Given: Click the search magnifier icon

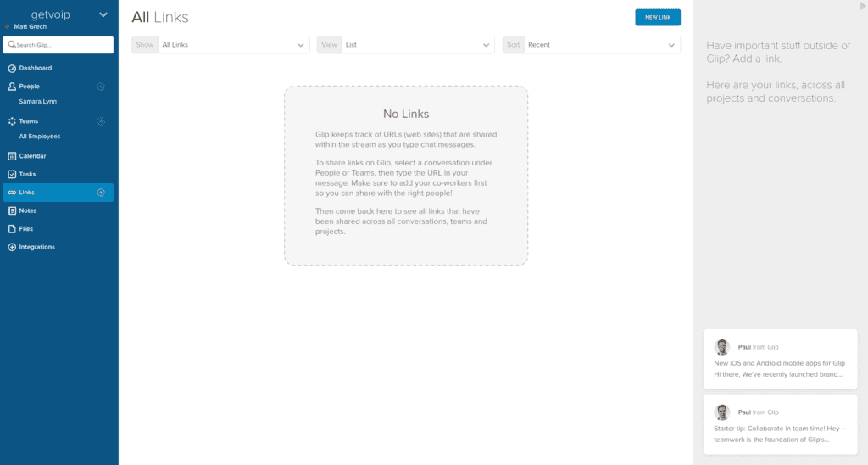Looking at the screenshot, I should [12, 44].
